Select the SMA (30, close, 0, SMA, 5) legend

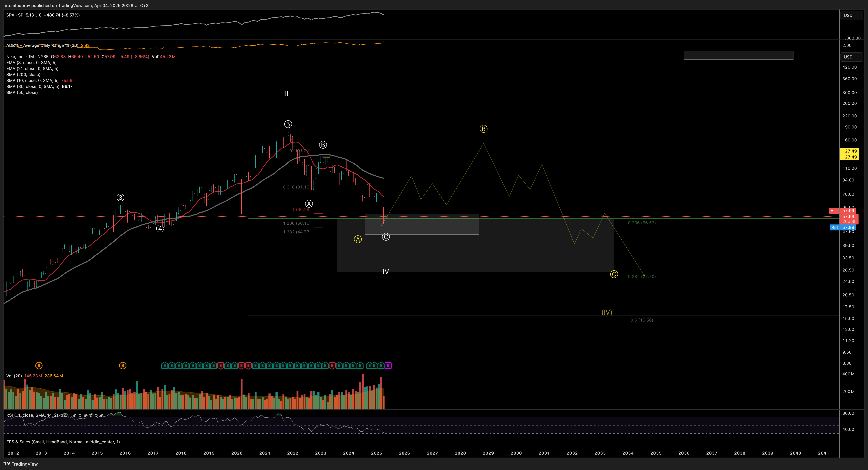coord(33,86)
